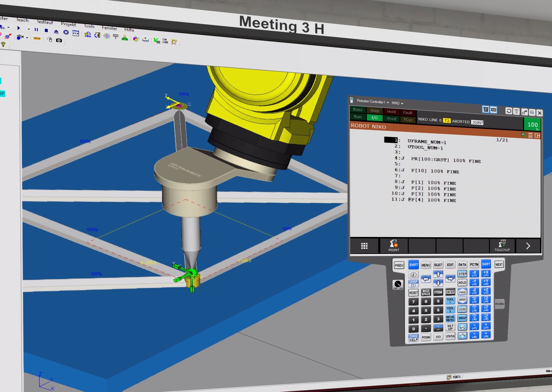Image resolution: width=552 pixels, height=392 pixels.
Task: Open the run panel icon beside abort
Action: coord(76,33)
